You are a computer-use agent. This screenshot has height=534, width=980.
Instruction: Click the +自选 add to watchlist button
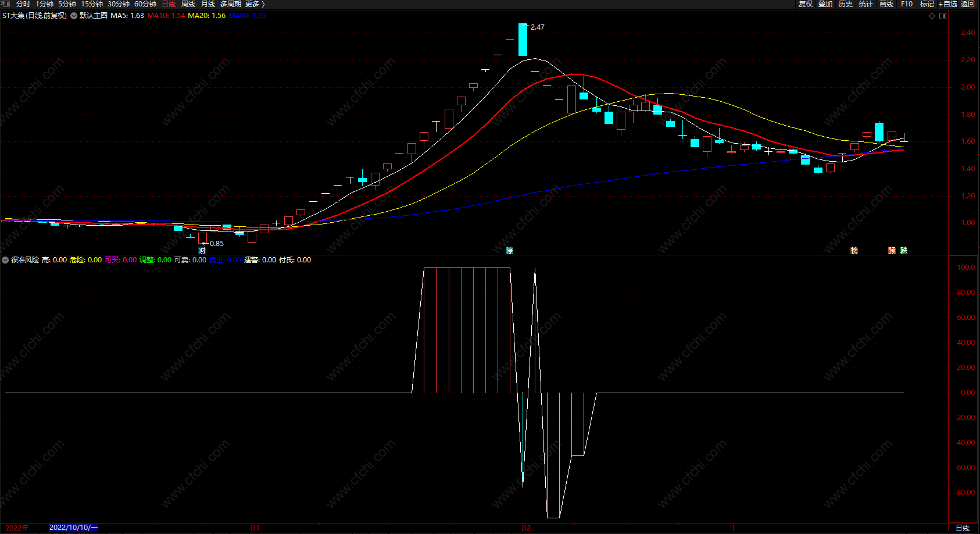point(947,4)
